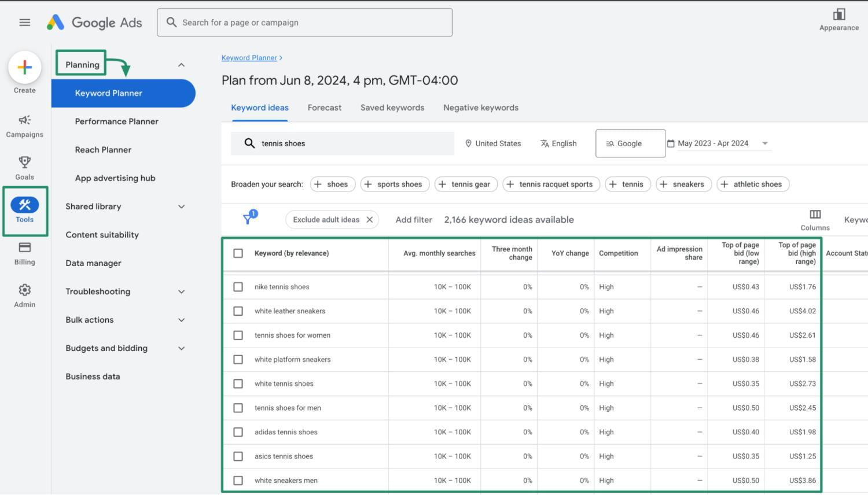Viewport: 868px width, 495px height.
Task: Click the calendar date range icon
Action: point(671,143)
